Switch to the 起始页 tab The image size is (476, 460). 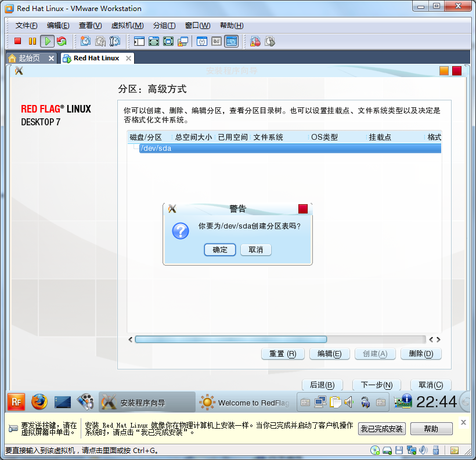[29, 58]
